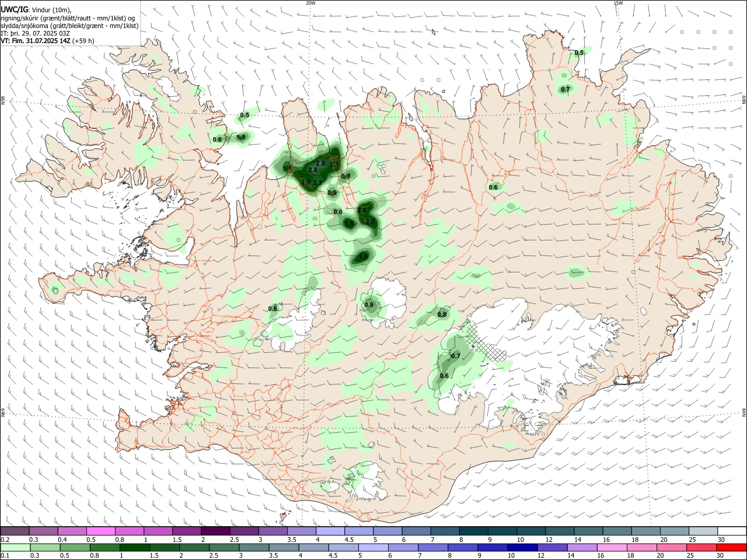Viewport: 747px width, 560px height.
Task: Click the upper legend swatch between 0.2 and 0.3
Action: (15, 531)
